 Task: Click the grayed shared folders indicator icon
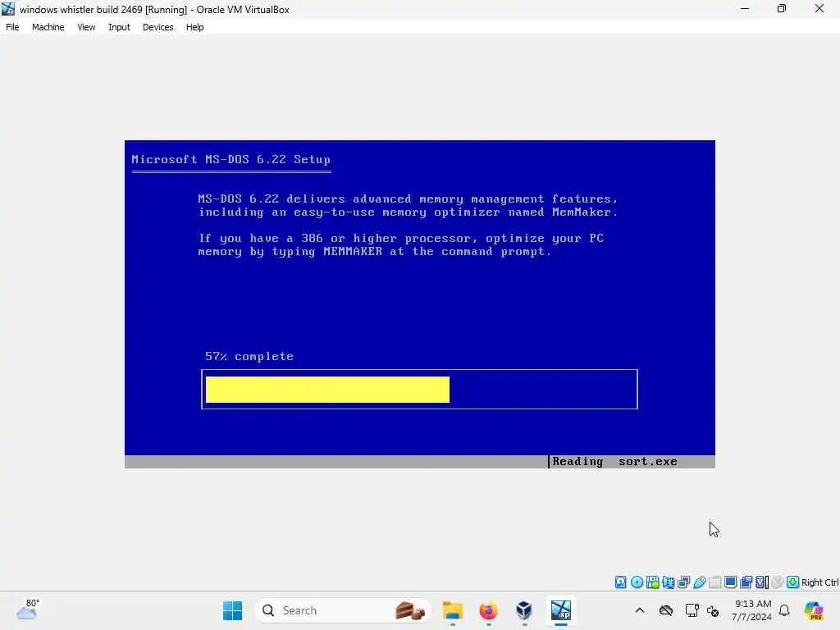coord(714,582)
